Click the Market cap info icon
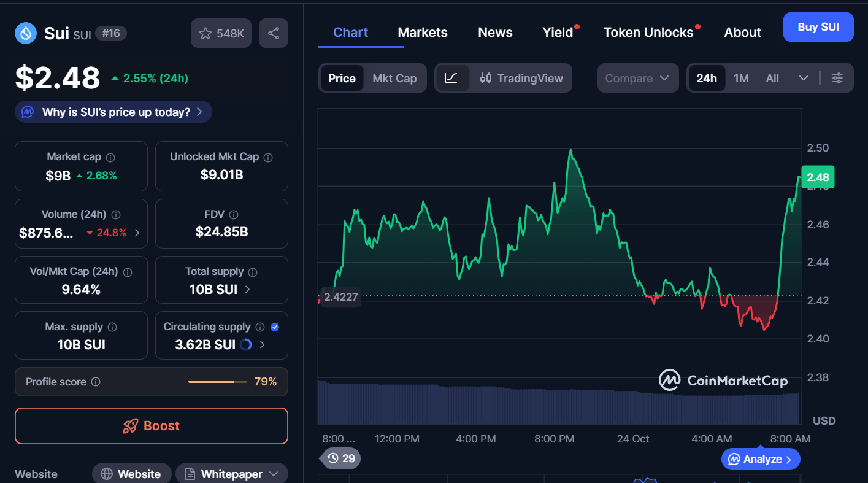This screenshot has width=868, height=483. click(110, 158)
